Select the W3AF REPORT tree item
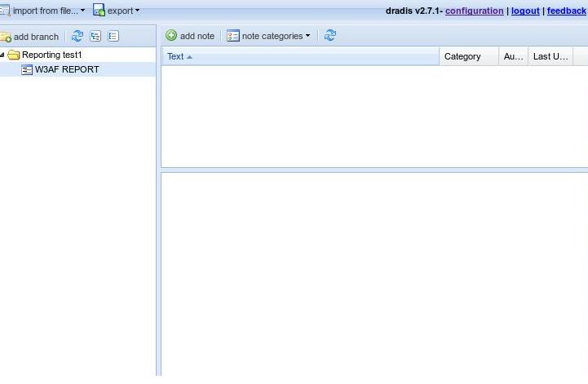The height and width of the screenshot is (384, 588). tap(67, 70)
